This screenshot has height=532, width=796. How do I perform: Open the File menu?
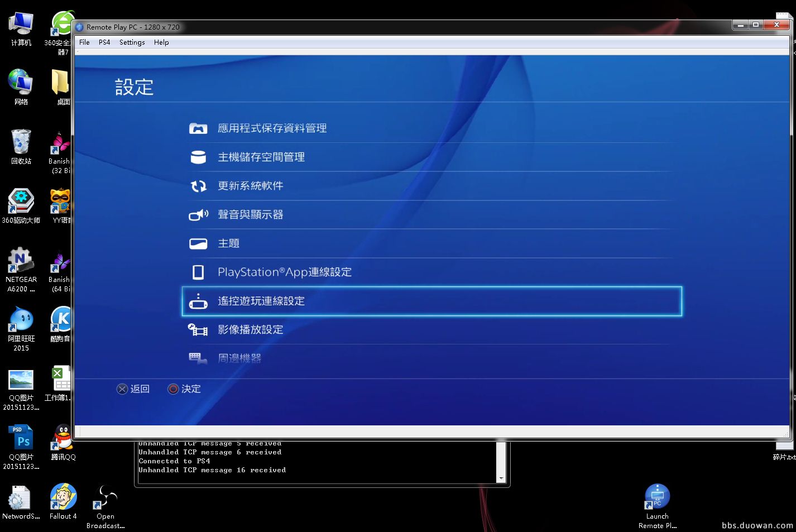click(x=84, y=42)
